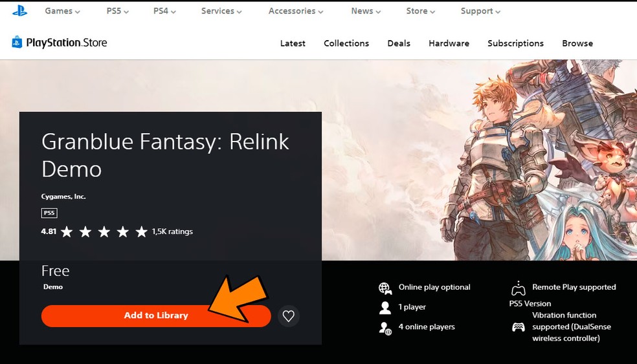Viewport: 637px width, 364px height.
Task: Click the Add to Library button
Action: 156,316
